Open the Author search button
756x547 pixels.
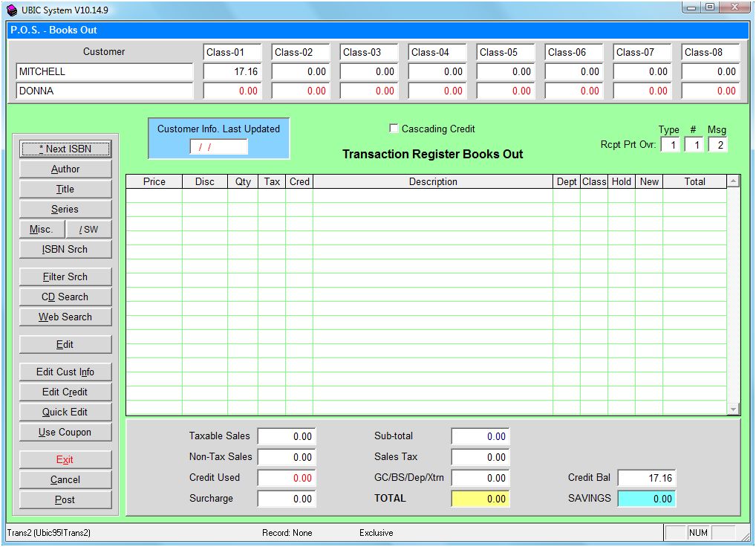tap(65, 169)
